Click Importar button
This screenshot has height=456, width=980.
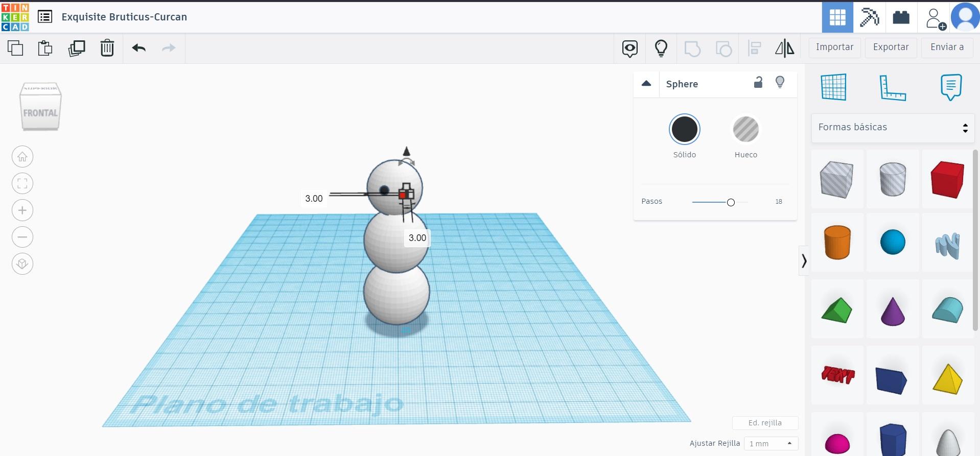tap(835, 47)
